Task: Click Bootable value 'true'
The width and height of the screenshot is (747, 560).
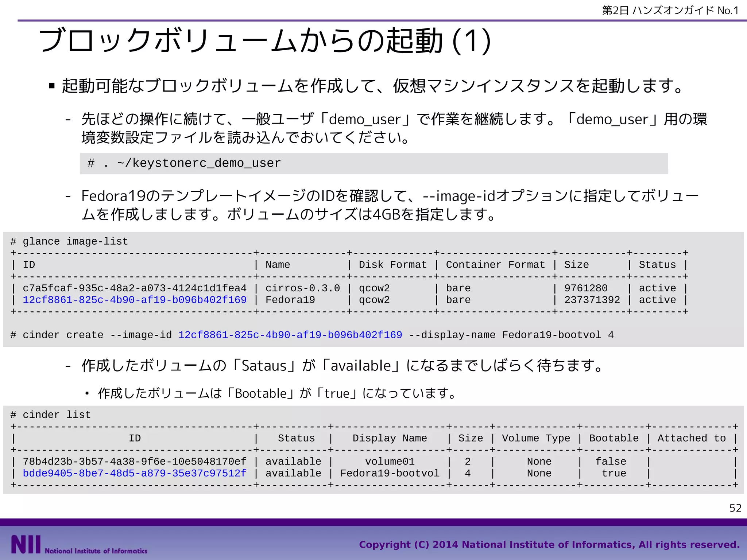Action: (614, 473)
